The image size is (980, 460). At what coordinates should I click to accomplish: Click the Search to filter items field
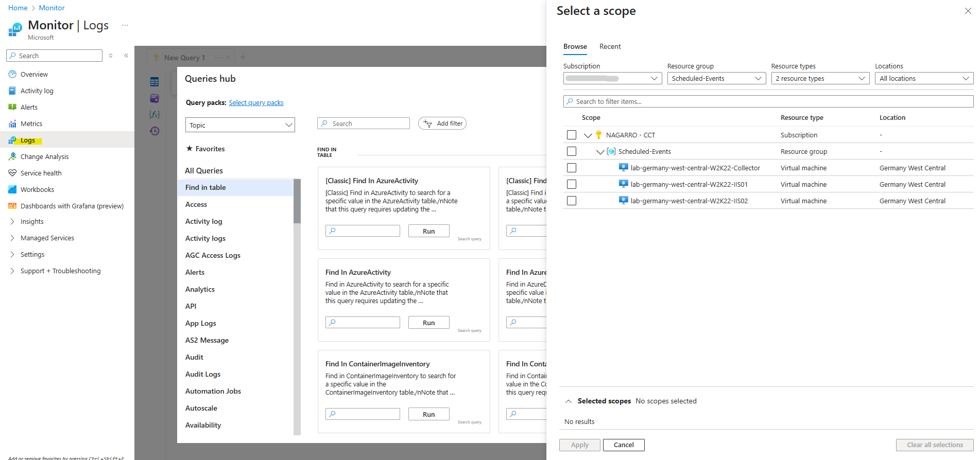click(x=768, y=101)
